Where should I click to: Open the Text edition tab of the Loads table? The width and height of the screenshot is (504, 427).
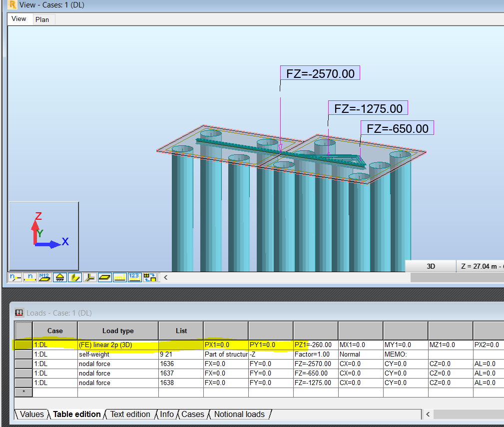click(130, 414)
